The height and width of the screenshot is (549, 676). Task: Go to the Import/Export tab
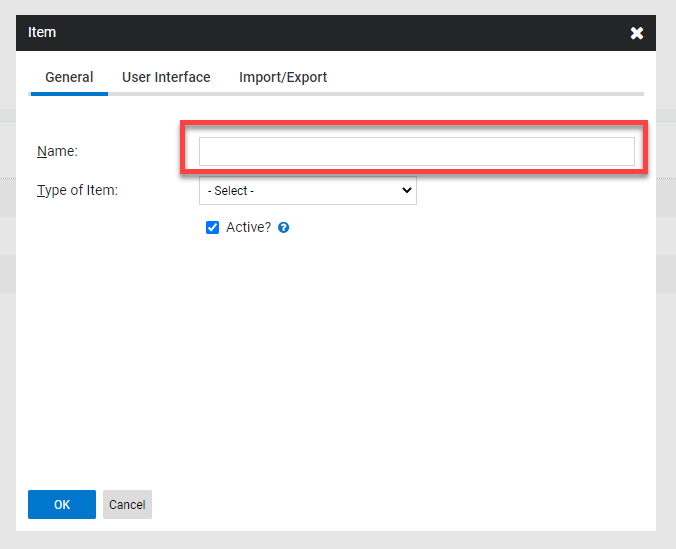point(283,77)
